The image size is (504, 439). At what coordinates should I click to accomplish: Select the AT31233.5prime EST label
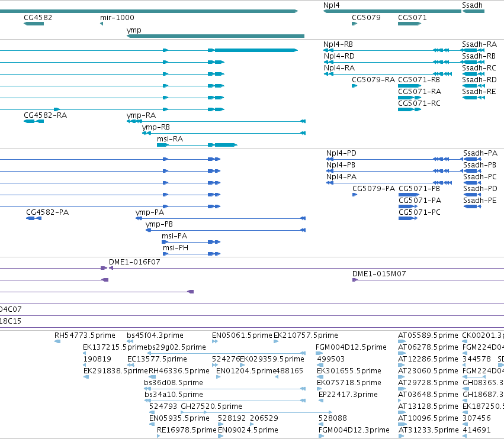pos(428,430)
